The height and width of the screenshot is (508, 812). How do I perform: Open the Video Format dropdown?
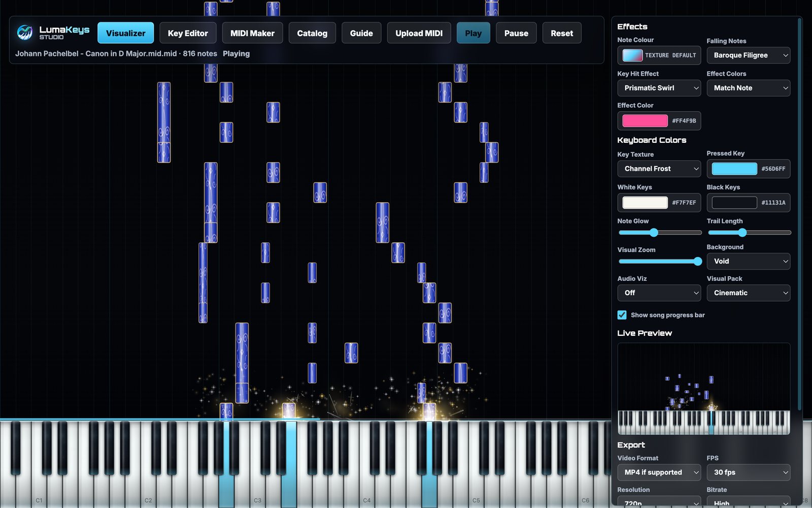pyautogui.click(x=659, y=472)
